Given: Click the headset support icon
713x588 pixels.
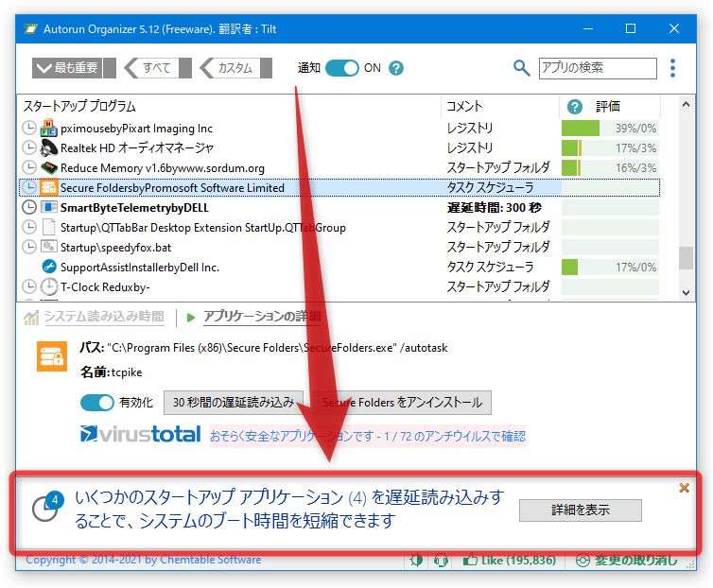Looking at the screenshot, I should (x=441, y=560).
